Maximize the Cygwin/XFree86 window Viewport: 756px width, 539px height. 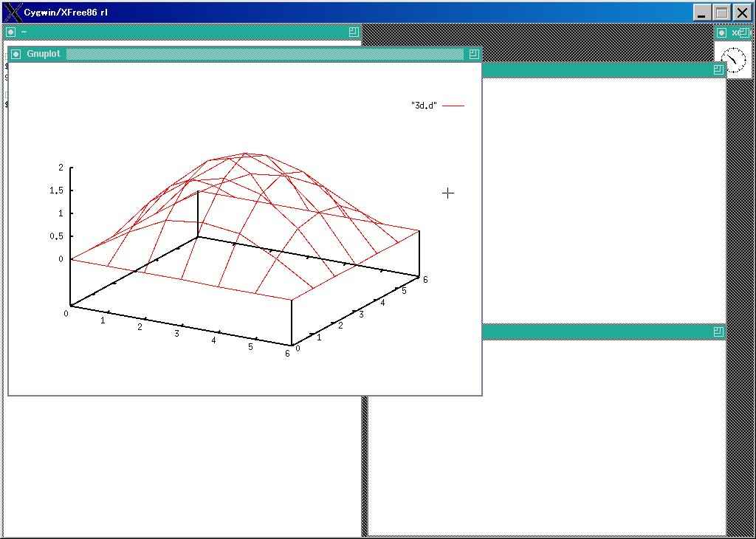(721, 13)
